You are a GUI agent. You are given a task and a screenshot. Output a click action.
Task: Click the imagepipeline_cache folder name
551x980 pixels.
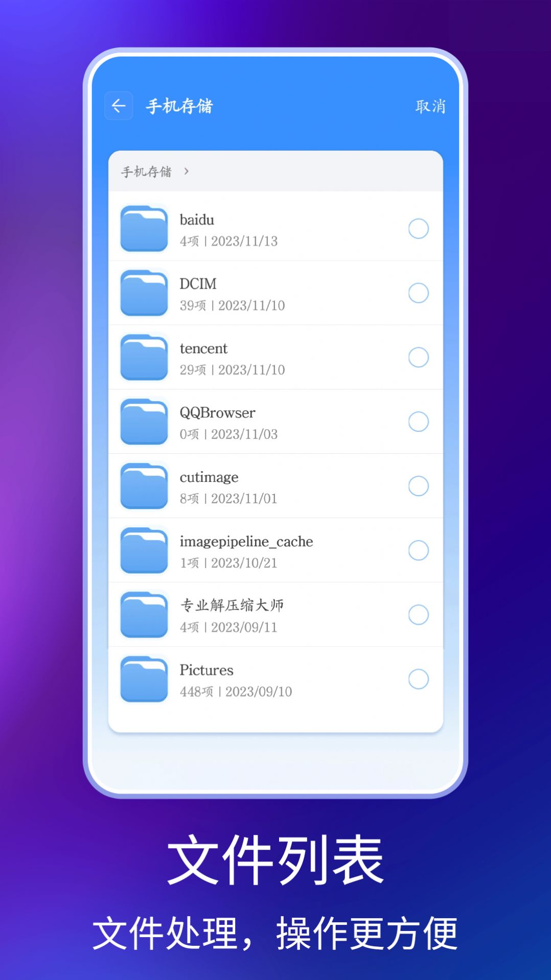point(246,542)
